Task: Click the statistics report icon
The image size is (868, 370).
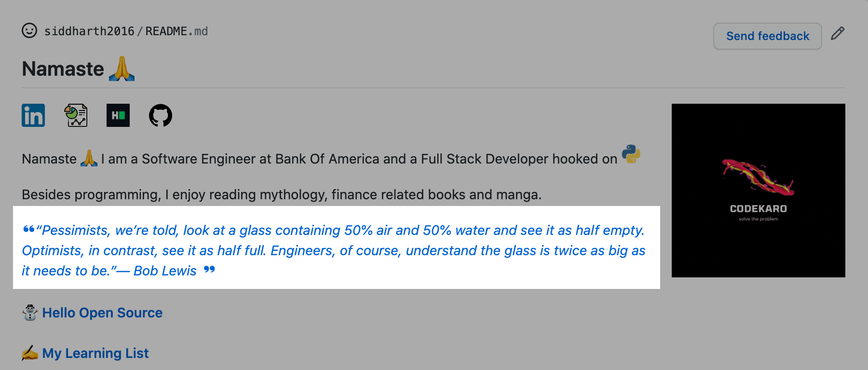Action: coord(76,115)
